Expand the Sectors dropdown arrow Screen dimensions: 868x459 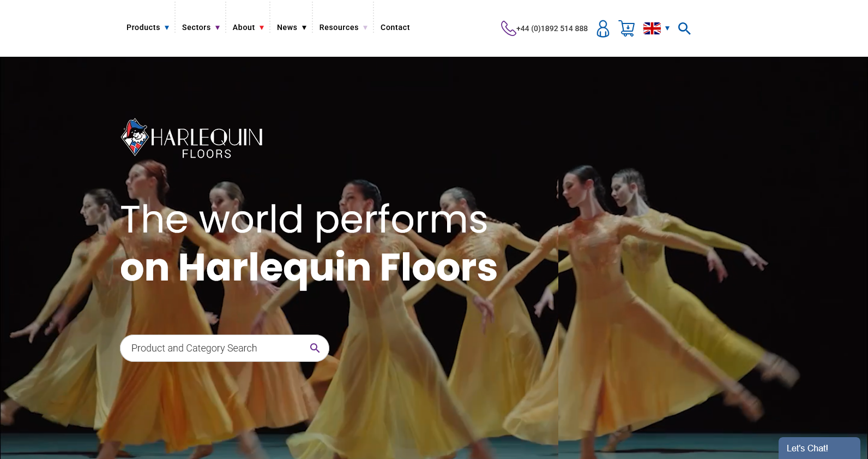point(218,28)
